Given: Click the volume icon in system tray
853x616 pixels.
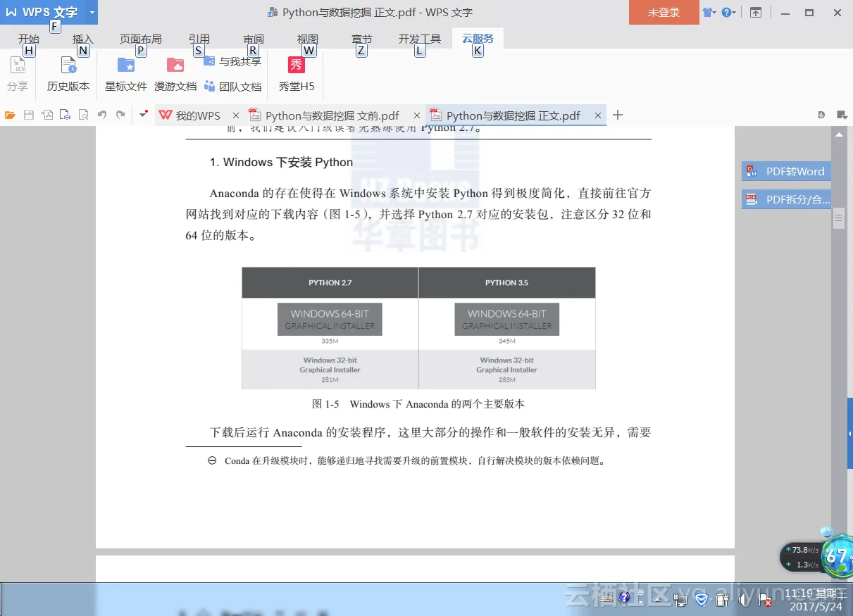Looking at the screenshot, I should tap(743, 600).
